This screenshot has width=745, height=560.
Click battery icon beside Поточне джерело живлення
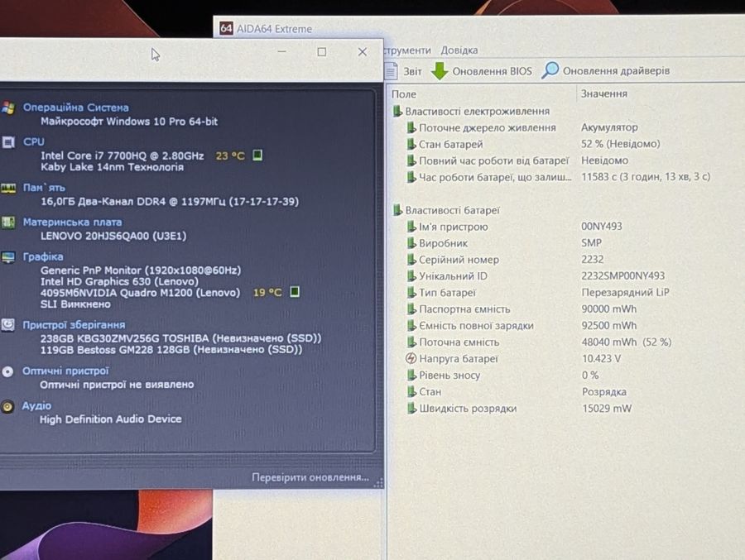point(411,127)
